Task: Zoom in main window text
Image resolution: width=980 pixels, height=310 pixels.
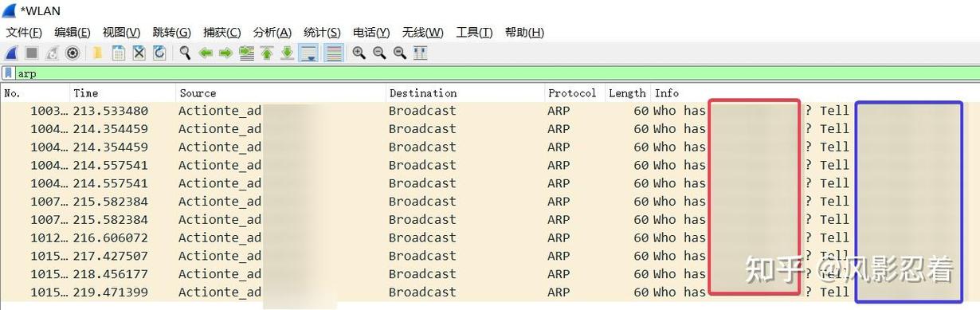Action: (x=359, y=53)
